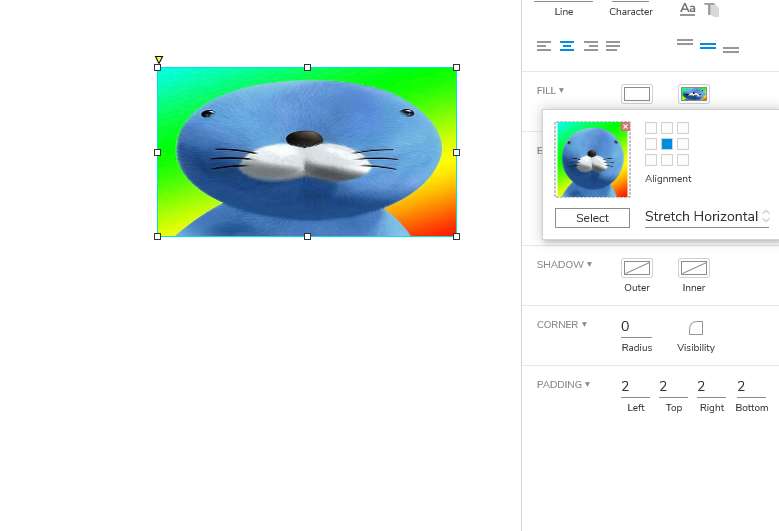Click Select button to choose image
The image size is (779, 531).
click(592, 218)
